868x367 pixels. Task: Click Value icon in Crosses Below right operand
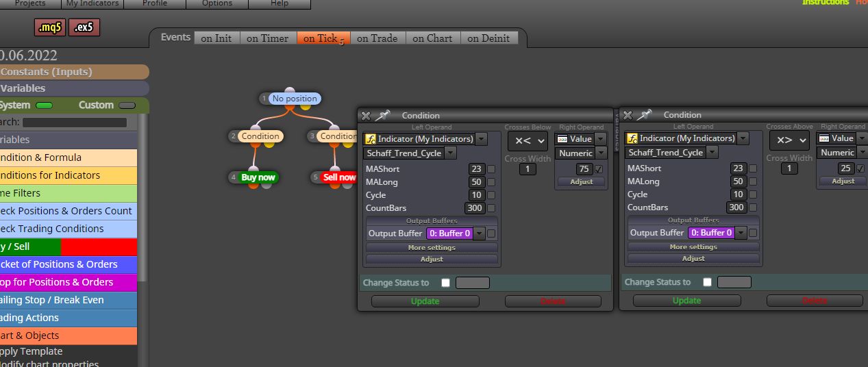point(562,139)
